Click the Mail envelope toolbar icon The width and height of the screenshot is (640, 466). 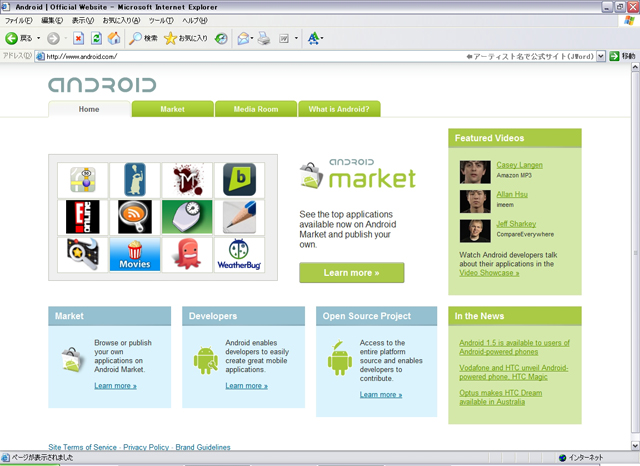243,38
